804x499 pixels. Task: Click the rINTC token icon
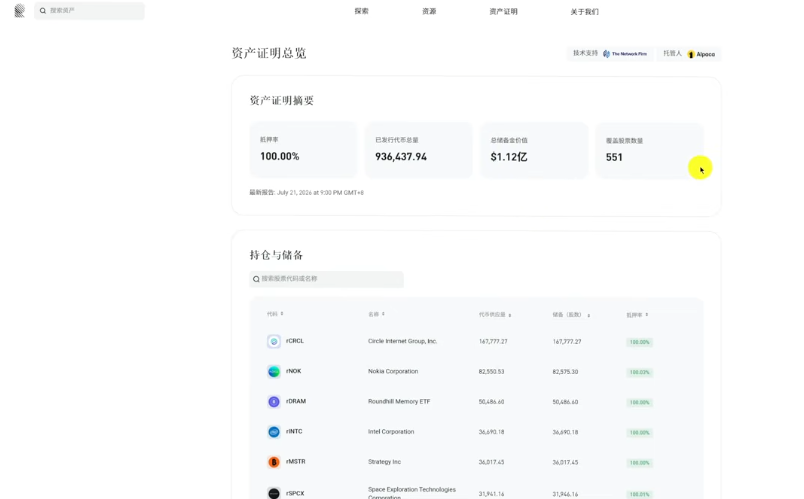[x=274, y=432]
